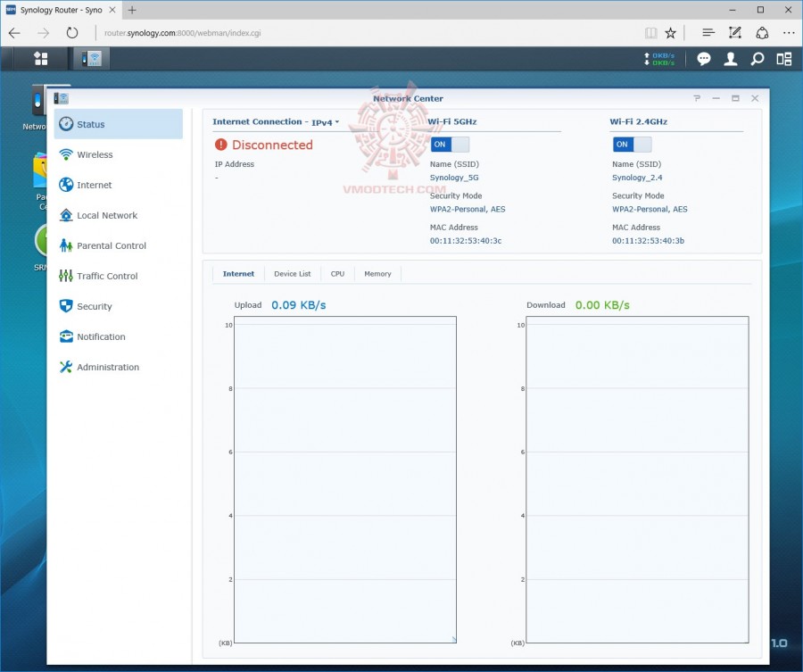Open the Notification section
The height and width of the screenshot is (672, 803).
[x=119, y=336]
